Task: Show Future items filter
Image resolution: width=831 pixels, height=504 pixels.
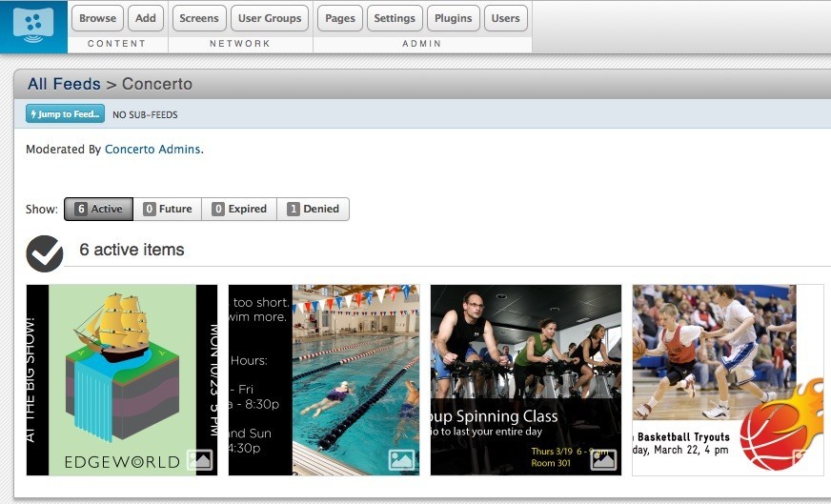Action: click(167, 209)
